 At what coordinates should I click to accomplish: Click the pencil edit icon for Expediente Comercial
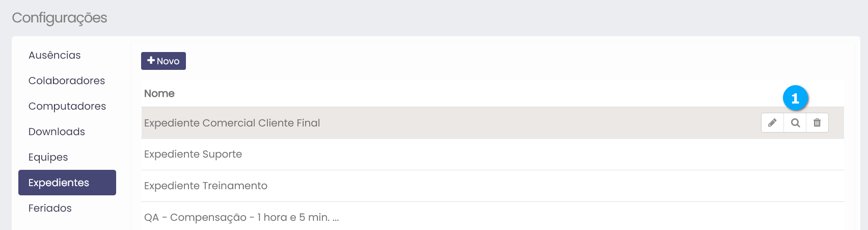[772, 123]
